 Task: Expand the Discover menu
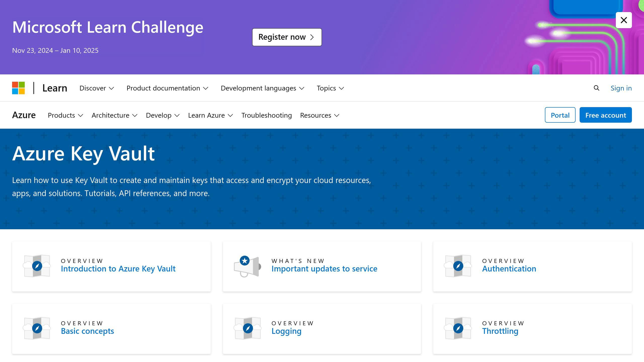(97, 88)
